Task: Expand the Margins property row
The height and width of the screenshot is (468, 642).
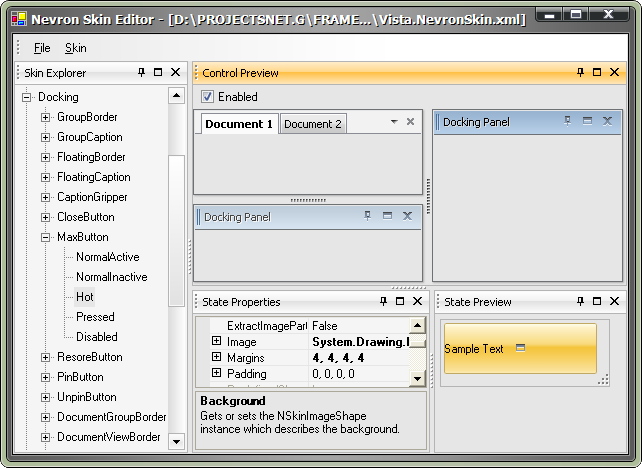Action: (216, 357)
